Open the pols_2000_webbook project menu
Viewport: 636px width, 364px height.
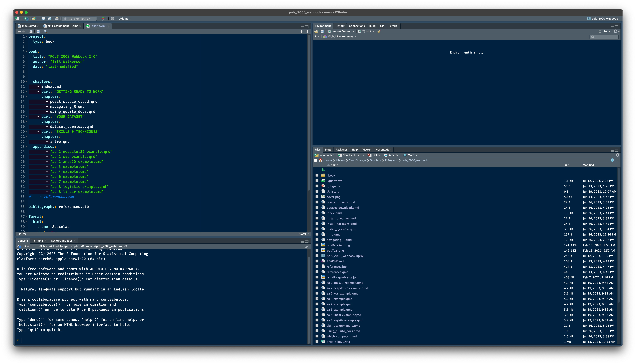[603, 19]
